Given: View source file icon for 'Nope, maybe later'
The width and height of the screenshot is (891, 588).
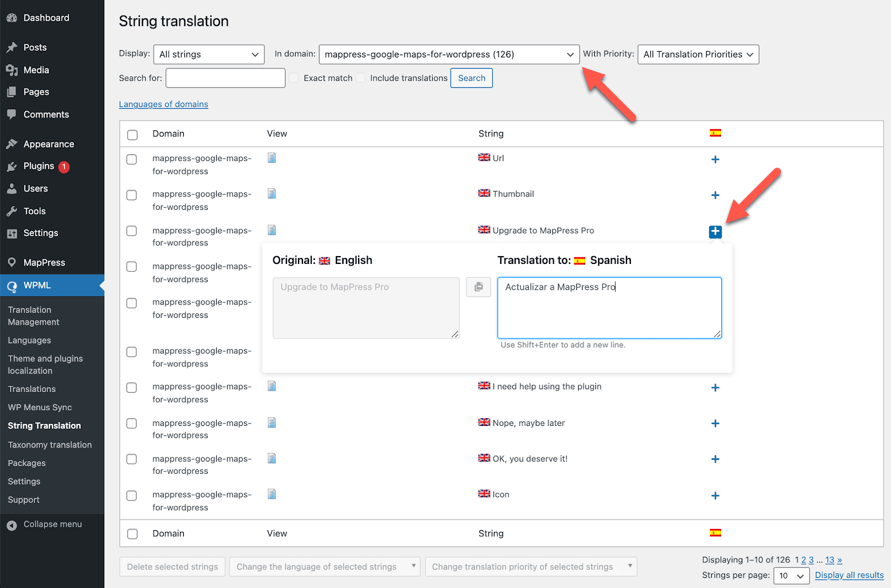Looking at the screenshot, I should pos(272,423).
